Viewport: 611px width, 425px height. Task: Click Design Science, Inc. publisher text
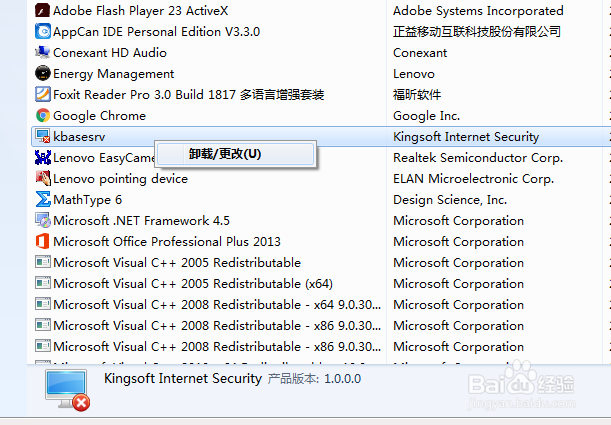450,199
